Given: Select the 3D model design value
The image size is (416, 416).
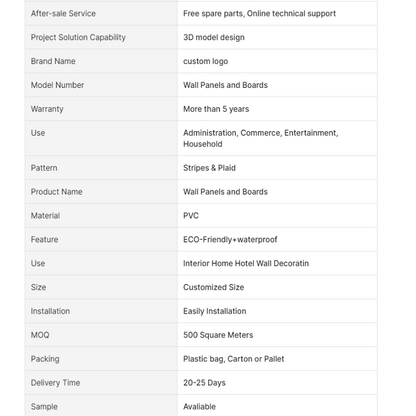Looking at the screenshot, I should tap(214, 37).
